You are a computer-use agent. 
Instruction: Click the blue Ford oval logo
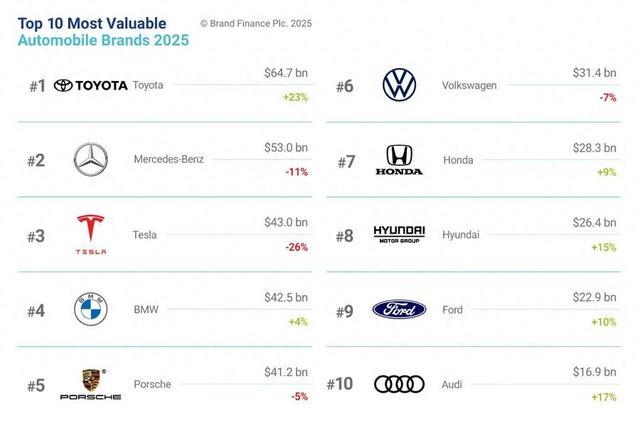[x=399, y=310]
